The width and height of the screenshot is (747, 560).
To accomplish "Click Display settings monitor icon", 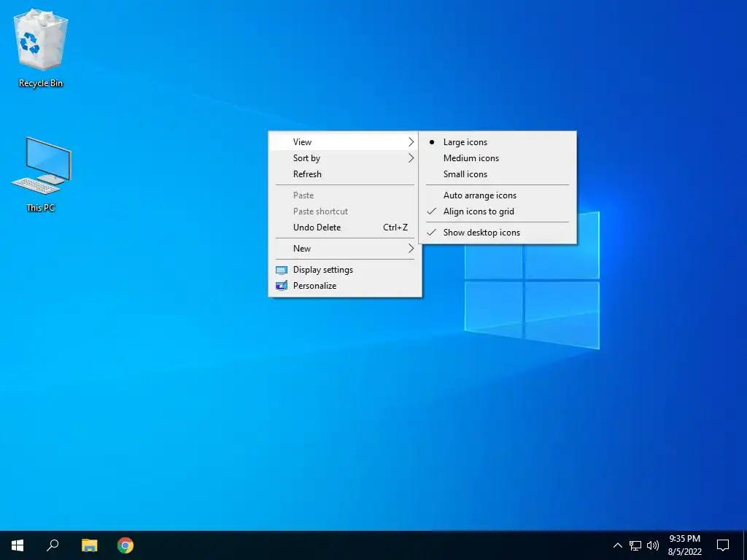I will click(282, 270).
